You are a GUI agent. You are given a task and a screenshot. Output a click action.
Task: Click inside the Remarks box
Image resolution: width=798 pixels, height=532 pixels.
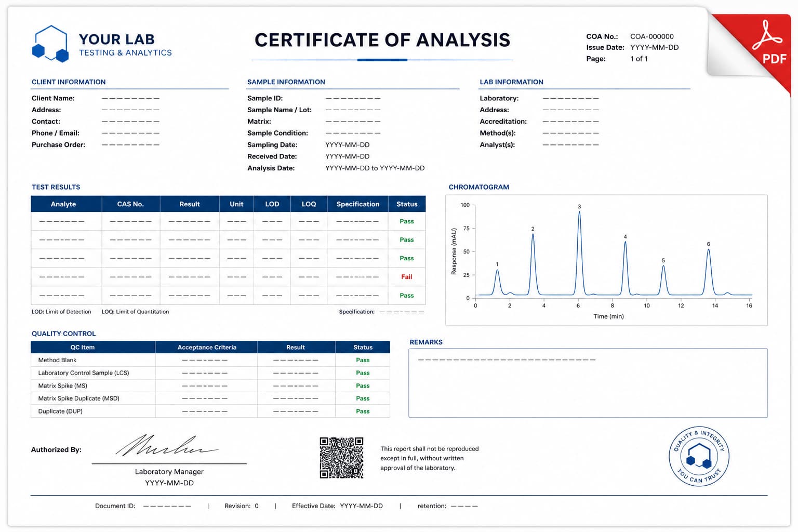[588, 383]
